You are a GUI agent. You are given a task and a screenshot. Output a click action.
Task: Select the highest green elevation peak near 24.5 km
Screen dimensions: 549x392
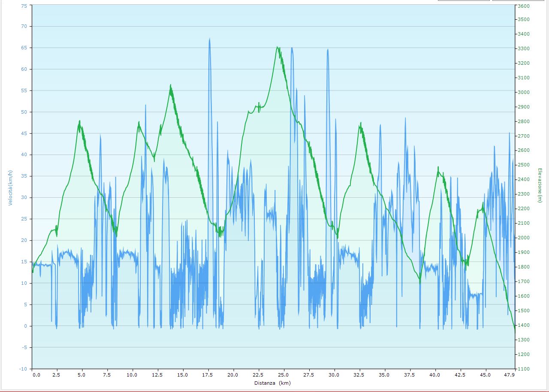pyautogui.click(x=278, y=48)
